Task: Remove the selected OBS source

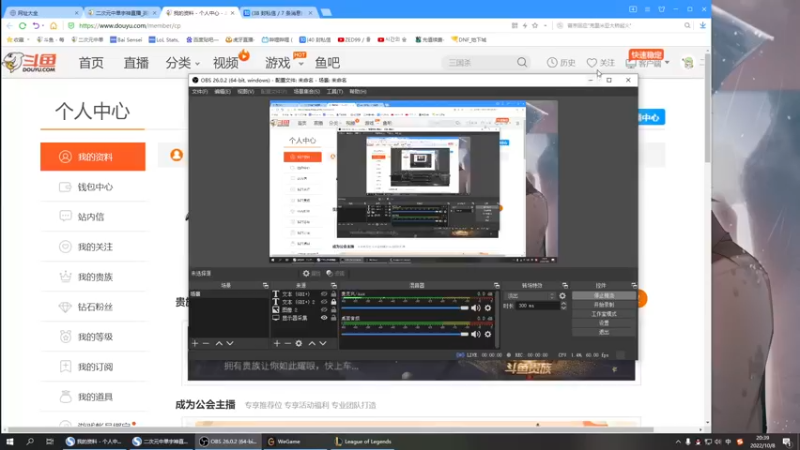Action: 288,343
